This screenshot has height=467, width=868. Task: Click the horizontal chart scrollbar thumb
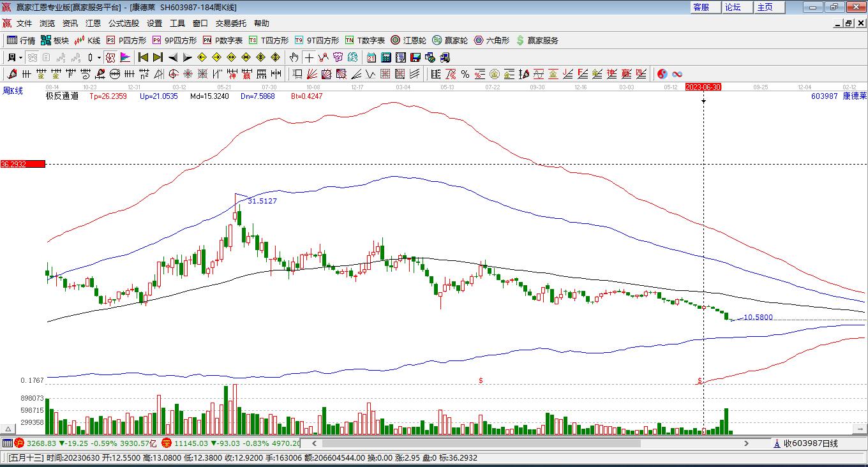(x=481, y=443)
